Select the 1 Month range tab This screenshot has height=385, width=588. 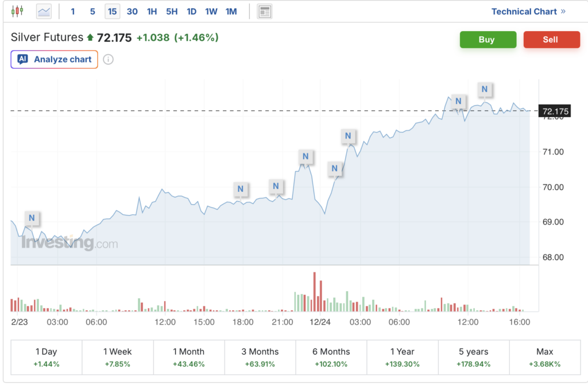click(x=188, y=357)
